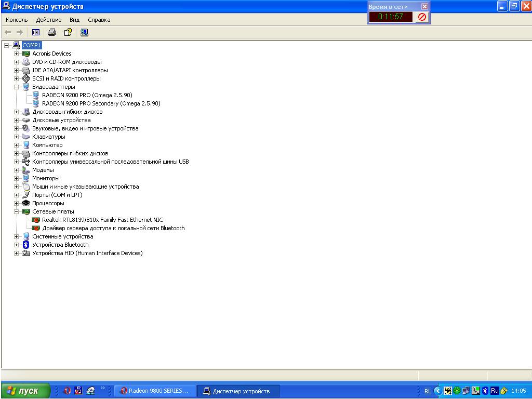Click the Bluetooth icon in system tray
The height and width of the screenshot is (399, 532).
(485, 391)
